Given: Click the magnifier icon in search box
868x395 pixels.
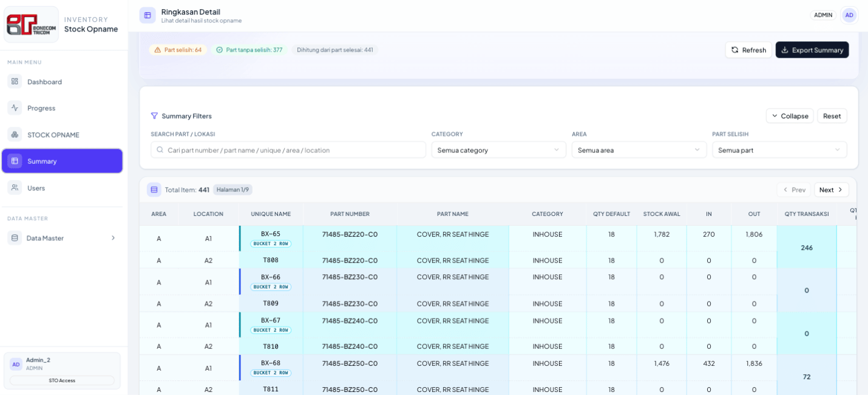Looking at the screenshot, I should 160,150.
